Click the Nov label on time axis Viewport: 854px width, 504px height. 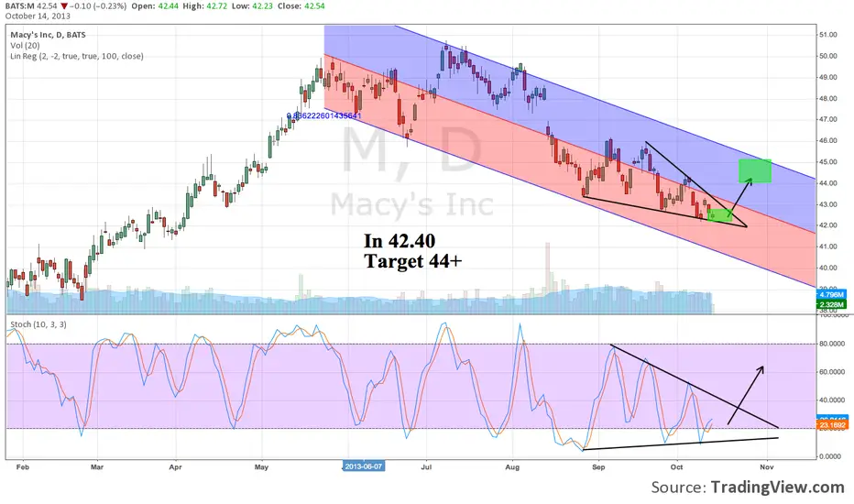767,467
